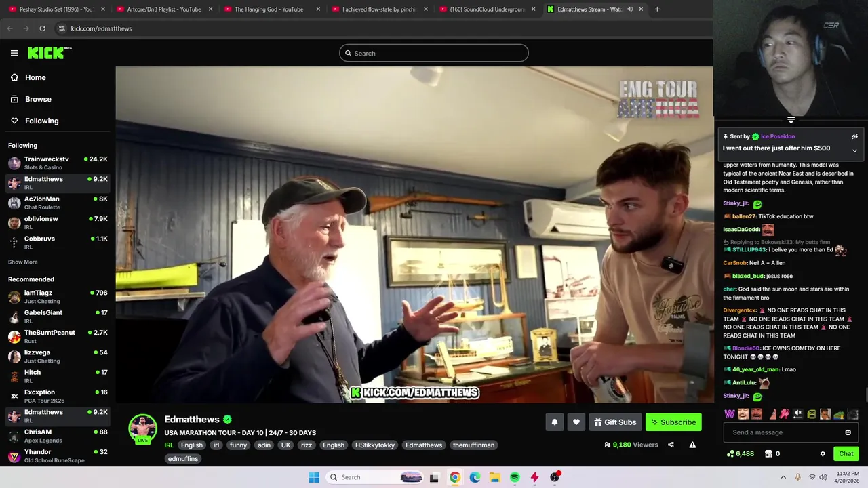The height and width of the screenshot is (488, 868).
Task: Click blazed_bud username in chat
Action: 748,276
